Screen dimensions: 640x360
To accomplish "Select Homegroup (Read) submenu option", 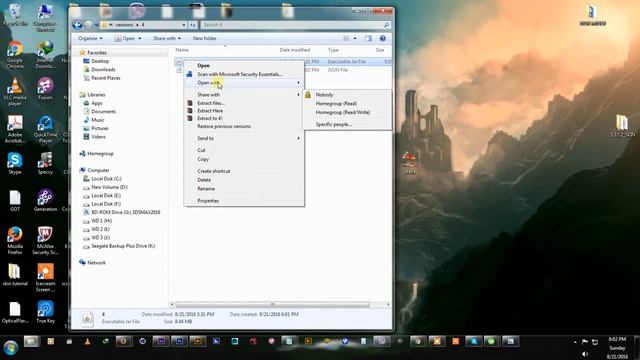I will tap(336, 104).
